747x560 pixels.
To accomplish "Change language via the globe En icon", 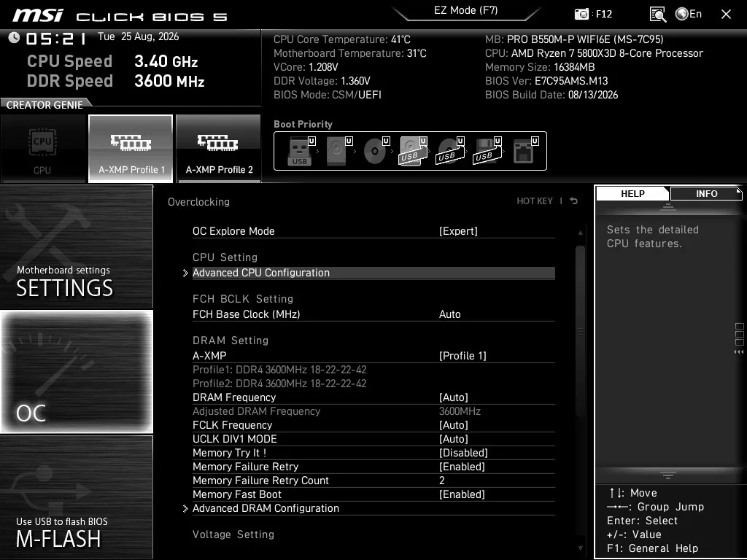I will (689, 14).
